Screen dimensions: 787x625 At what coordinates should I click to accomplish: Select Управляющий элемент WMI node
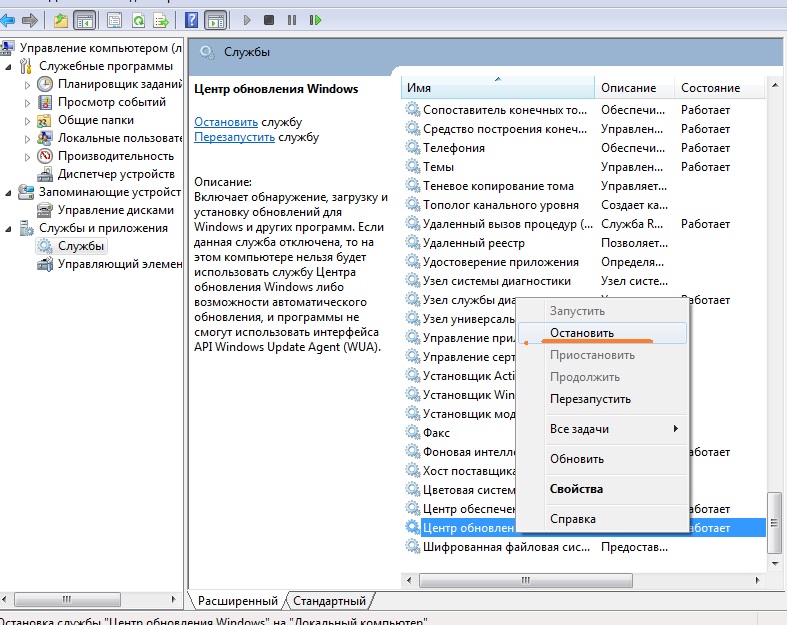(x=119, y=264)
